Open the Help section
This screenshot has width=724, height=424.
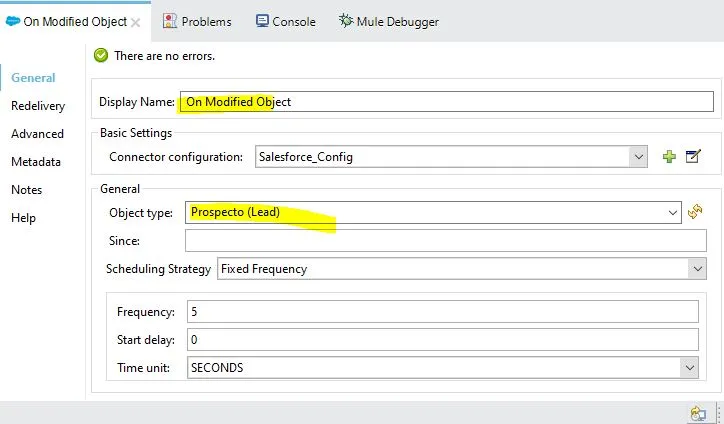click(x=23, y=218)
